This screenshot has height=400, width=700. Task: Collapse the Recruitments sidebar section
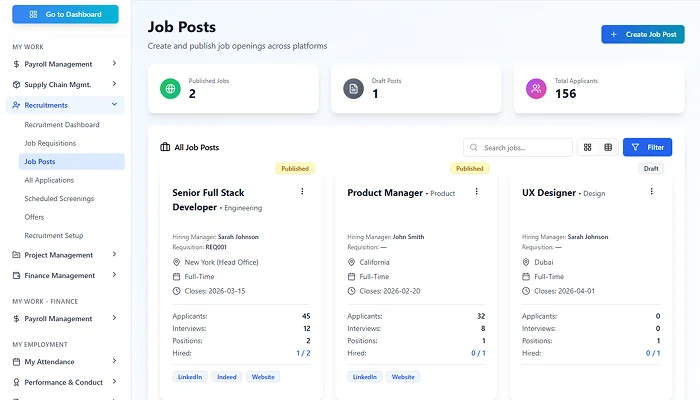click(114, 104)
